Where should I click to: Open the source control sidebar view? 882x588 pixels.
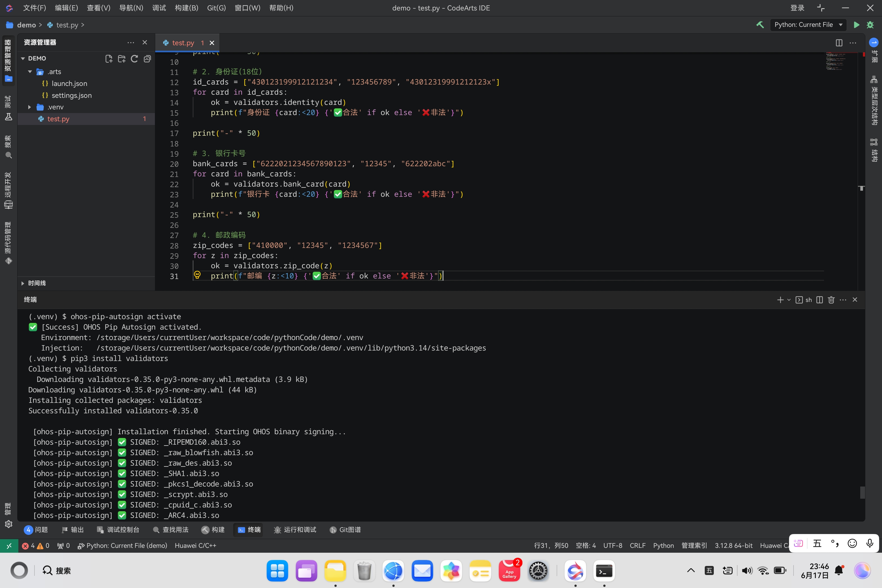point(8,243)
